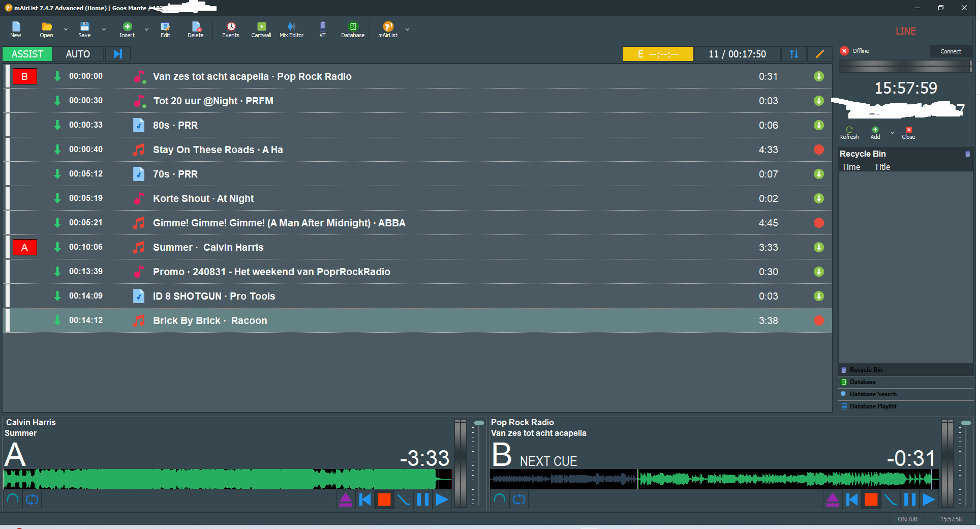Screen dimensions: 980x529
Task: Expand the Save dropdown arrow
Action: pyautogui.click(x=104, y=30)
